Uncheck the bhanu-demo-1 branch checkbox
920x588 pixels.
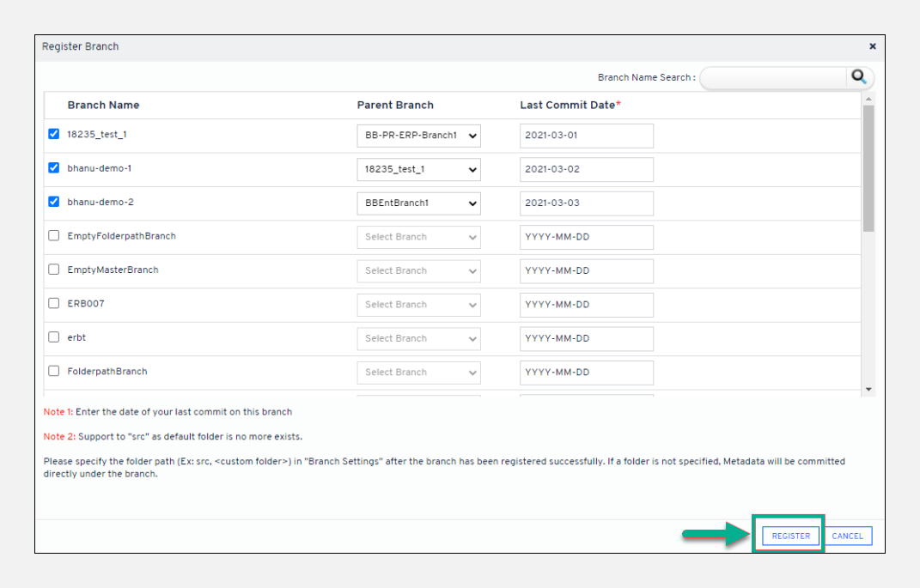click(54, 168)
